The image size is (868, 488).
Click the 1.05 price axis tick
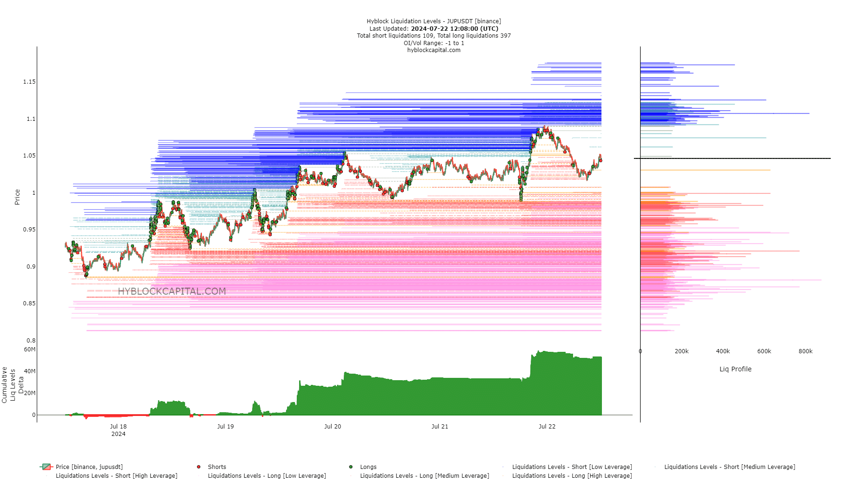click(29, 156)
